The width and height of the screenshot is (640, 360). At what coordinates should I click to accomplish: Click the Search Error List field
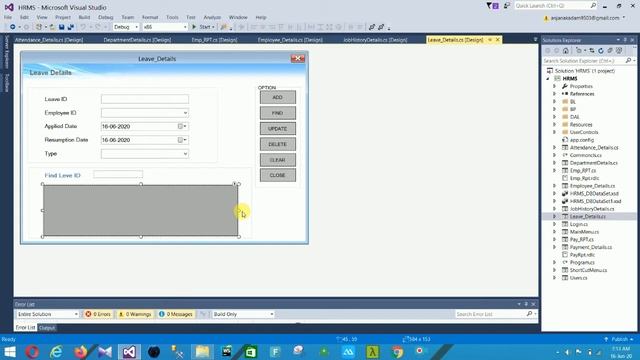490,314
